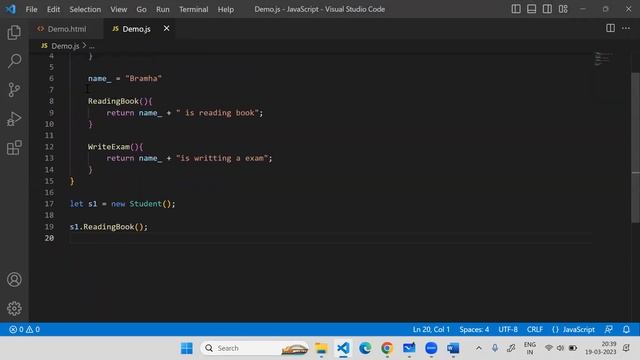Split the editor to the right
The image size is (640, 360).
[x=610, y=28]
